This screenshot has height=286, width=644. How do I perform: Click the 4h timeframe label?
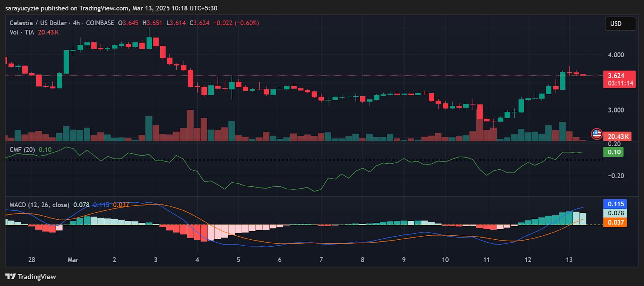[x=76, y=23]
